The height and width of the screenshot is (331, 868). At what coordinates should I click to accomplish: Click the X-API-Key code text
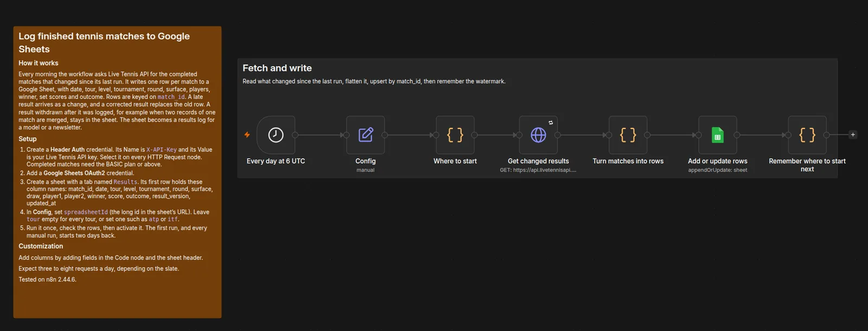(x=162, y=150)
